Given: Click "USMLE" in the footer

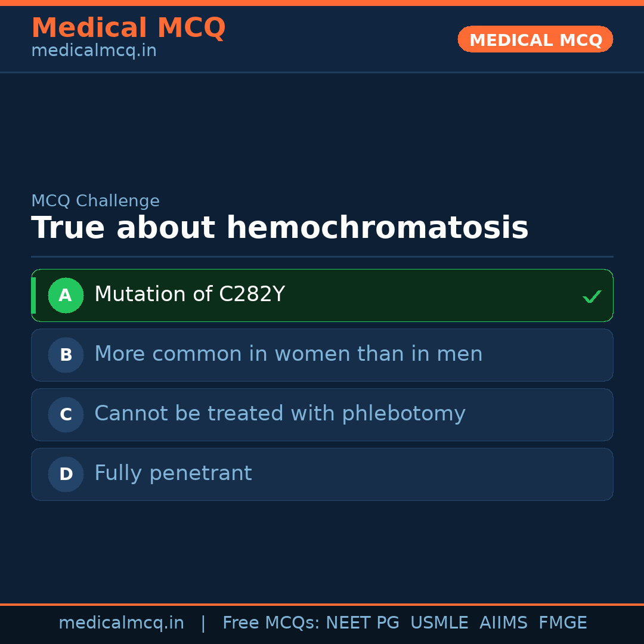Looking at the screenshot, I should click(439, 623).
